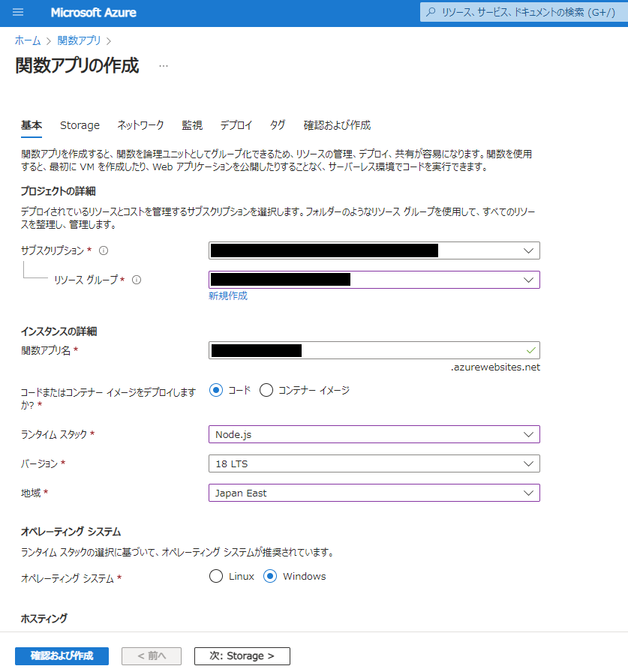The image size is (628, 672).
Task: Open the hamburger portal menu
Action: coord(18,13)
